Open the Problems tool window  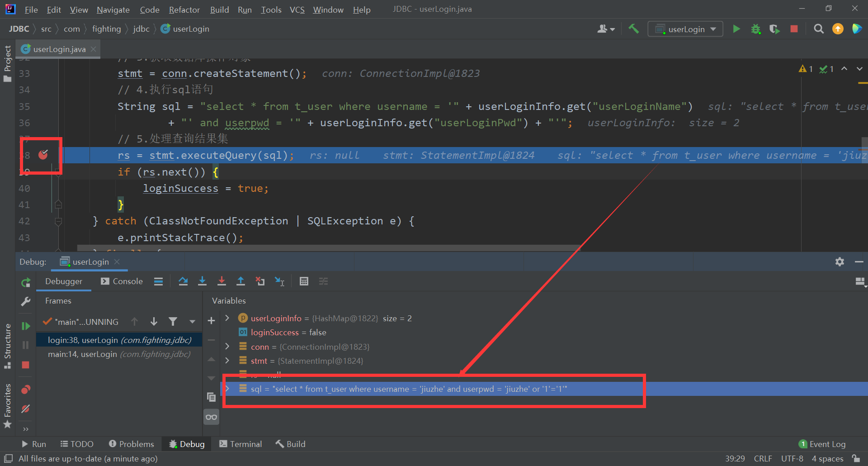tap(132, 444)
